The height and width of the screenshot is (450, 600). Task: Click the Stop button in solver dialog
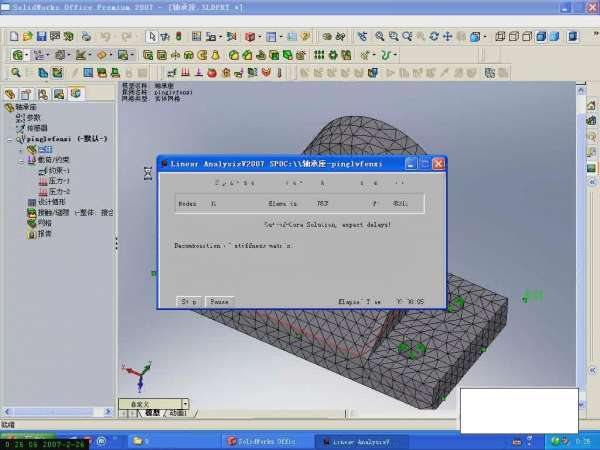click(x=189, y=302)
